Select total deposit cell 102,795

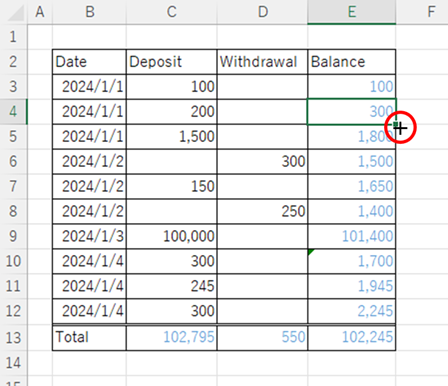(x=172, y=337)
